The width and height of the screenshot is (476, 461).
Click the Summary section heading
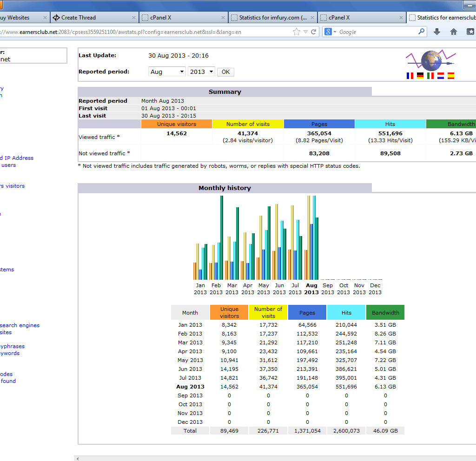pos(225,92)
